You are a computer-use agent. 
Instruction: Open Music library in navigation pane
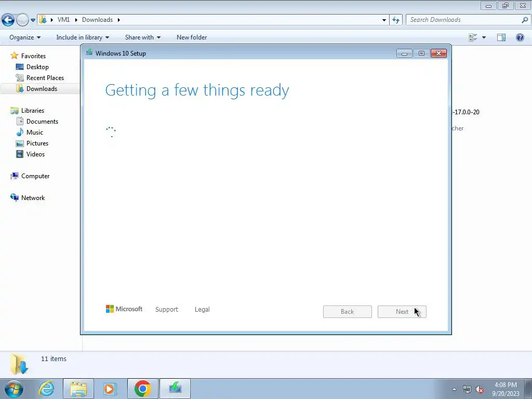(x=35, y=132)
